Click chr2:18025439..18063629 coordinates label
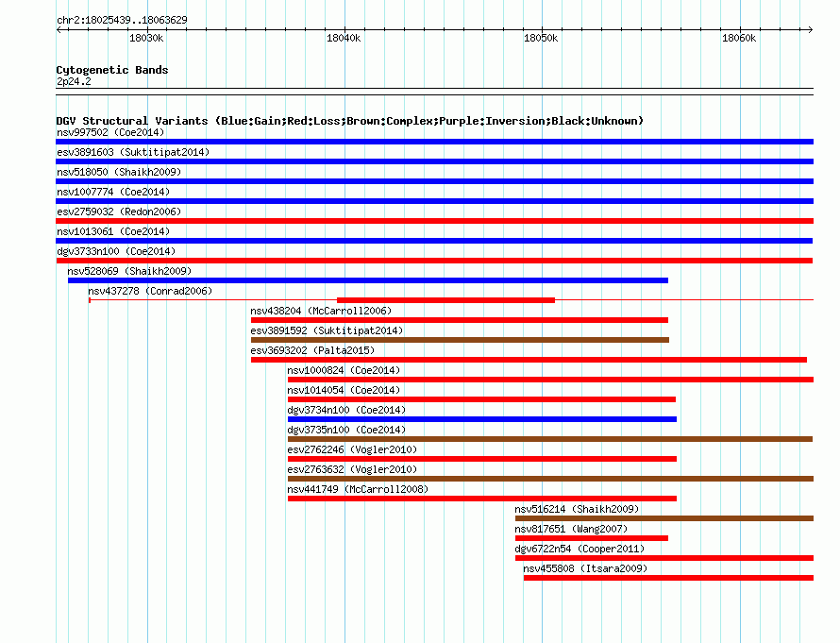This screenshot has height=643, width=840. pos(122,20)
